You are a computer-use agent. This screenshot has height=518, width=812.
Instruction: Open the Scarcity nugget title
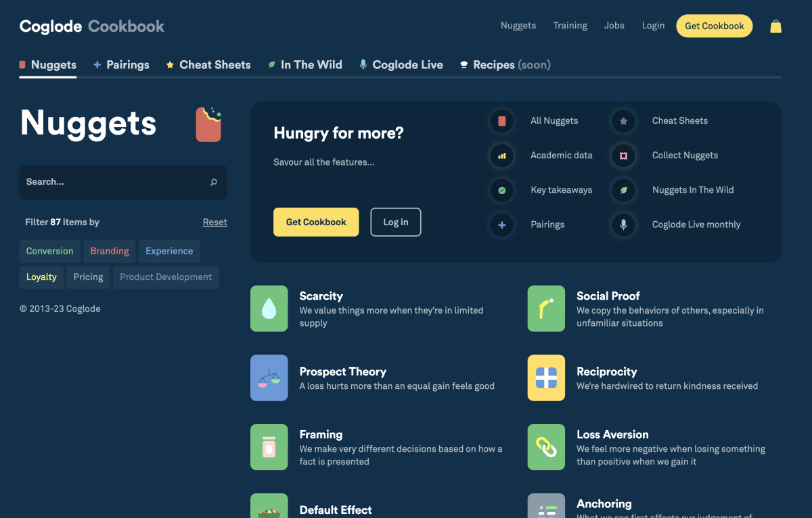321,296
